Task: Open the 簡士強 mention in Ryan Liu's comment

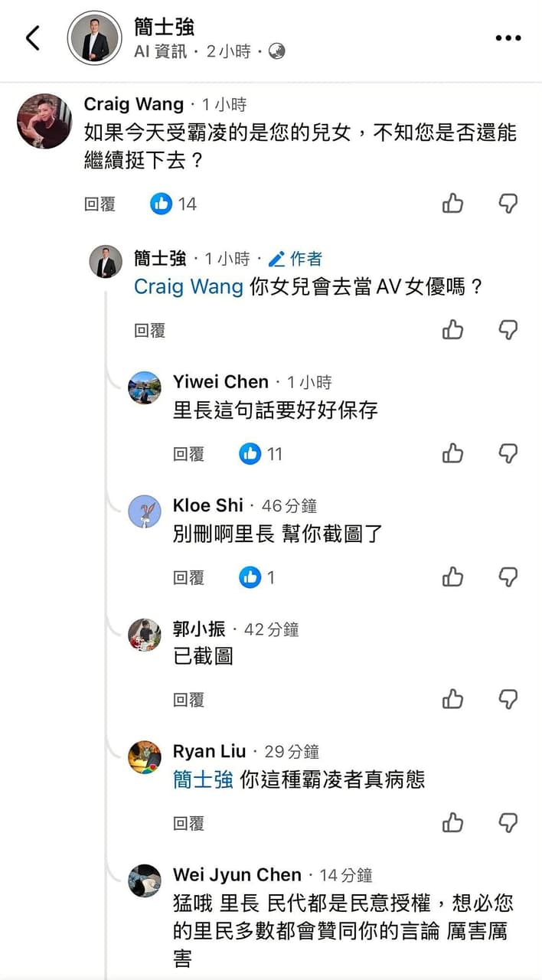Action: (x=203, y=780)
